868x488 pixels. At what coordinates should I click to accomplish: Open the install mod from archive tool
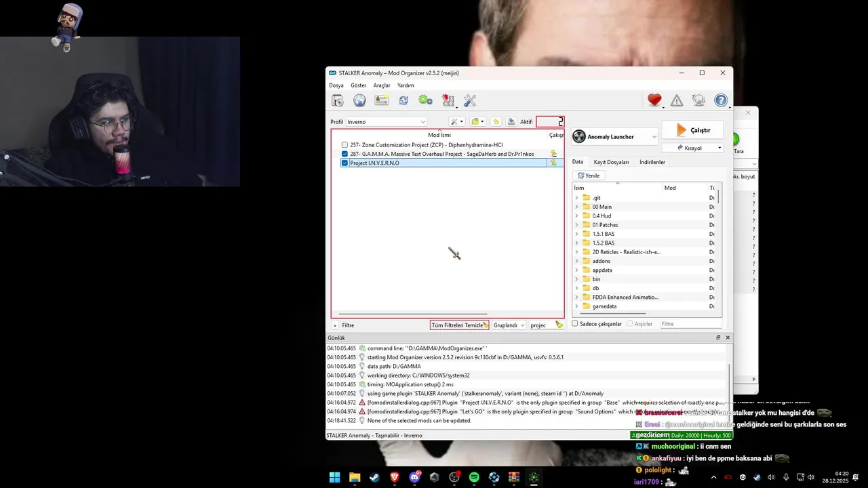click(x=337, y=100)
